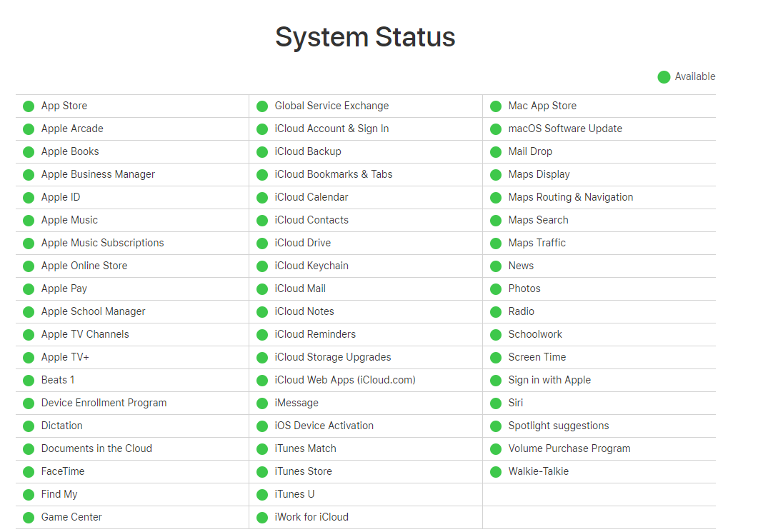This screenshot has width=773, height=532.
Task: Click the green dot beside Photos
Action: tap(496, 289)
